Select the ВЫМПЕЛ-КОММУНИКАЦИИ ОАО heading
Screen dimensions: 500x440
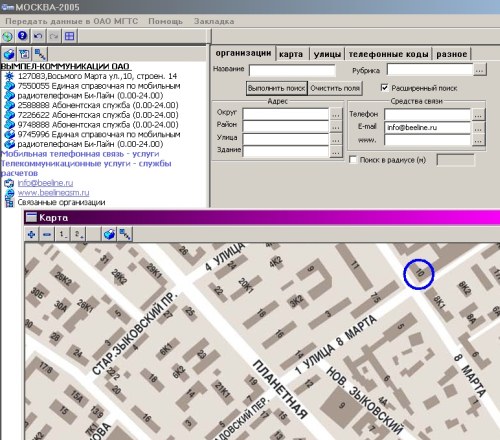click(65, 66)
